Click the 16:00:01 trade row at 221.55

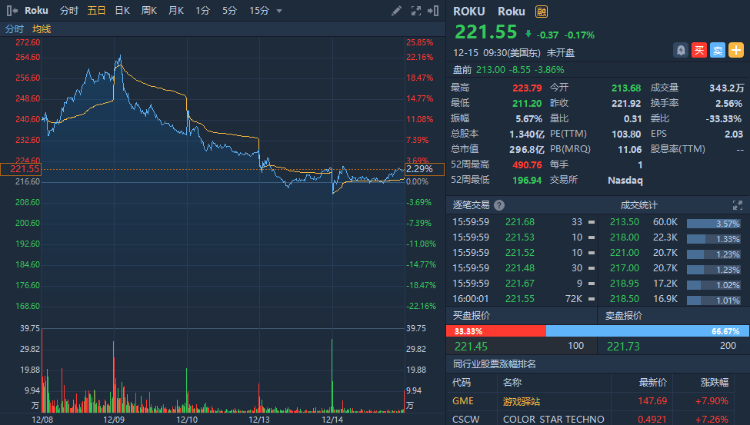click(x=523, y=299)
